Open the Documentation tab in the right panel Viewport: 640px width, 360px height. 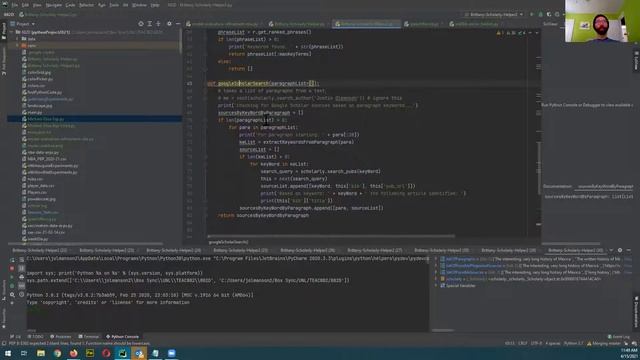point(557,187)
